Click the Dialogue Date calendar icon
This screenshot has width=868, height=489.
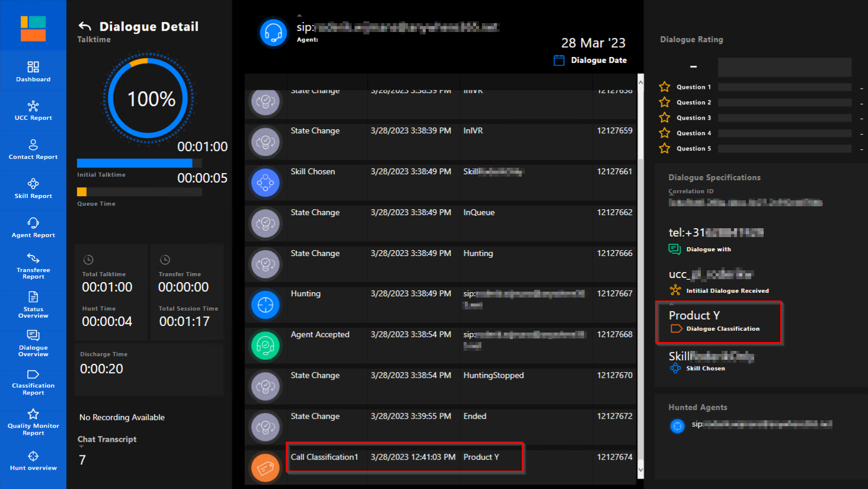click(559, 60)
